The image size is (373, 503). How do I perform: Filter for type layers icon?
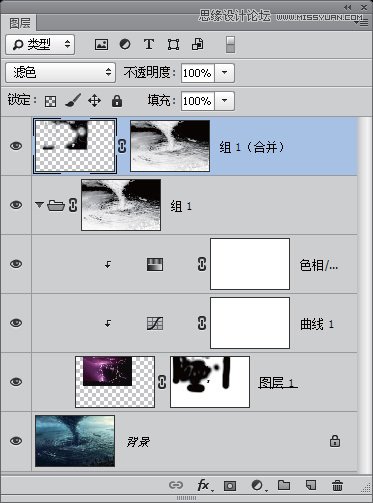(149, 44)
